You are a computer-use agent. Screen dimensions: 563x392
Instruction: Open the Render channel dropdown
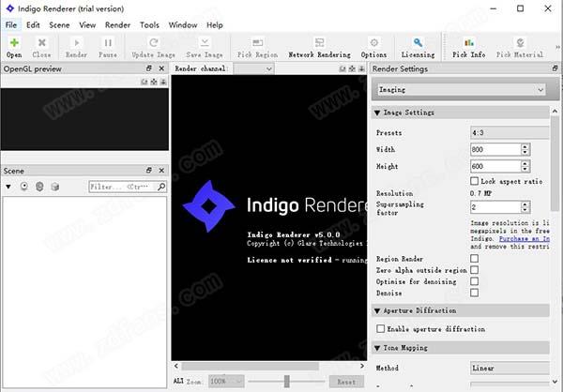[254, 68]
